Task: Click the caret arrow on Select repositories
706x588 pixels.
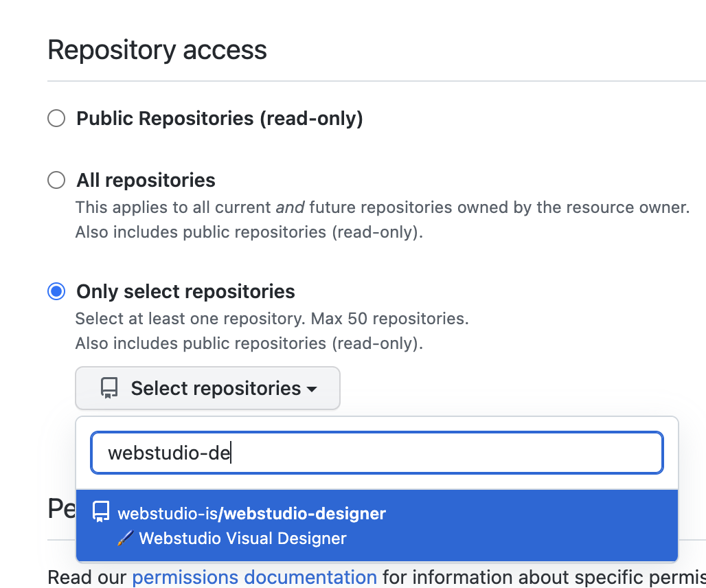Action: tap(312, 389)
